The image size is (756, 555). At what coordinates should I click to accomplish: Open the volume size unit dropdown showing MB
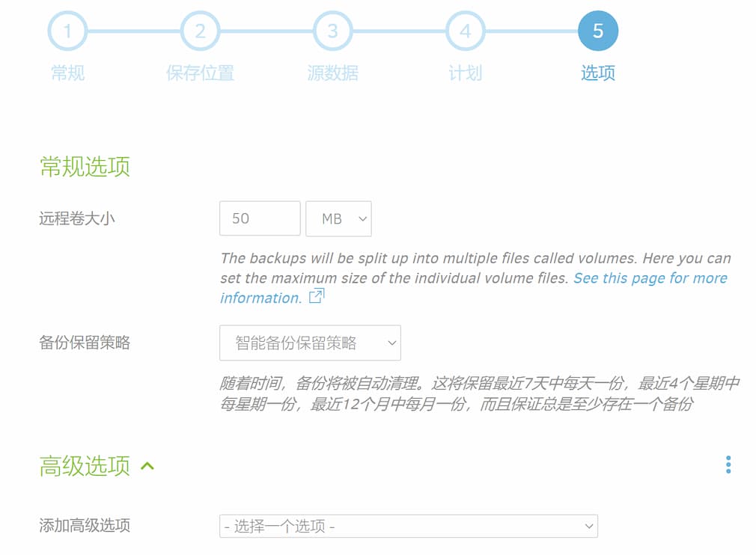coord(338,218)
